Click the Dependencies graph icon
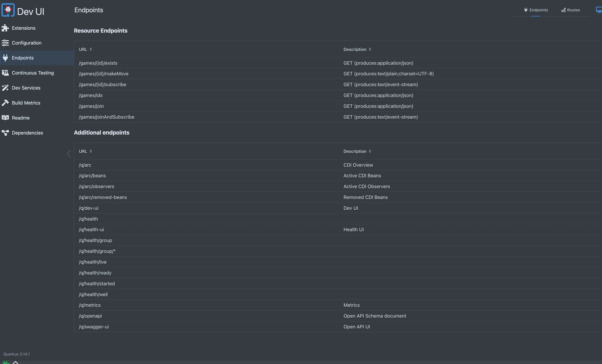 tap(5, 133)
